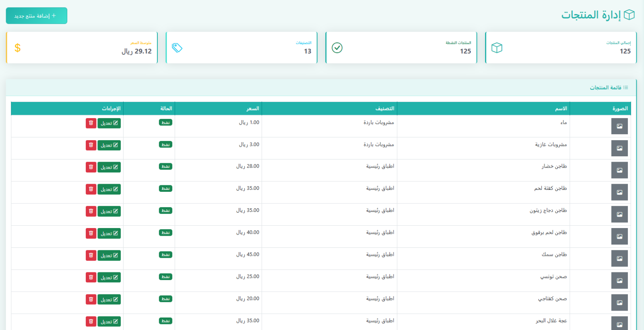This screenshot has height=330, width=644.
Task: Click the dollar sign average price icon
Action: (17, 48)
